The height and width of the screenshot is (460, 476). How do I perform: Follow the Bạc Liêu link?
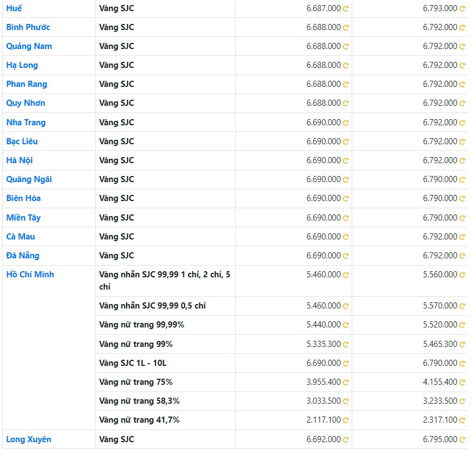(22, 141)
